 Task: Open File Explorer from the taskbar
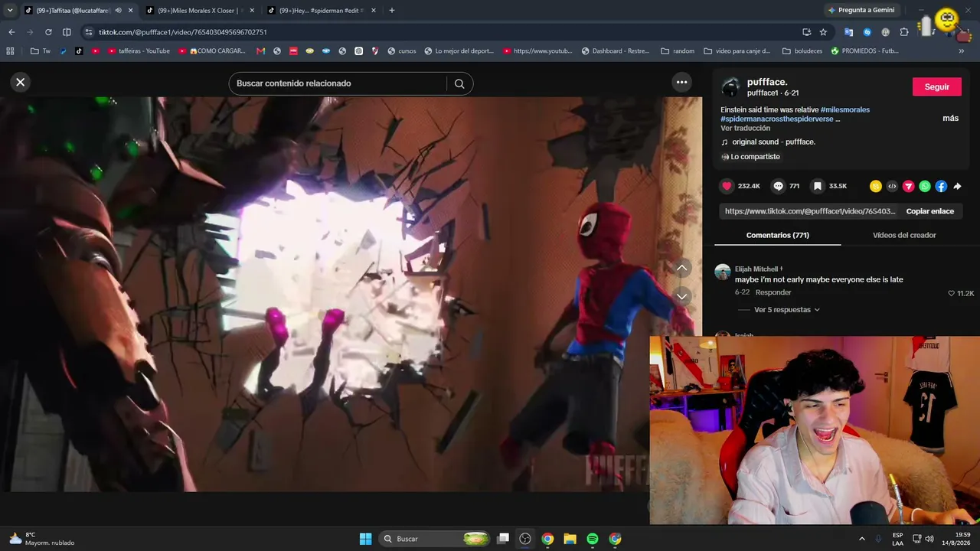570,539
